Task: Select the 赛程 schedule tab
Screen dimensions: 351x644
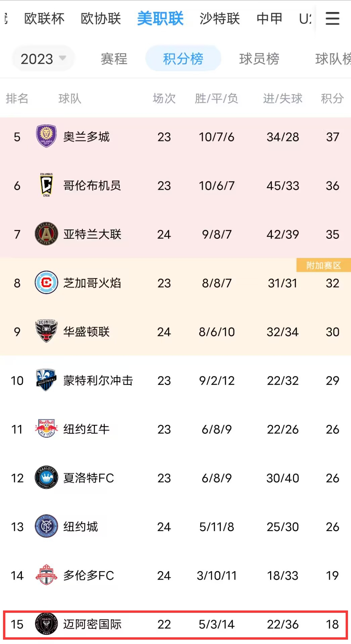Action: click(x=114, y=59)
